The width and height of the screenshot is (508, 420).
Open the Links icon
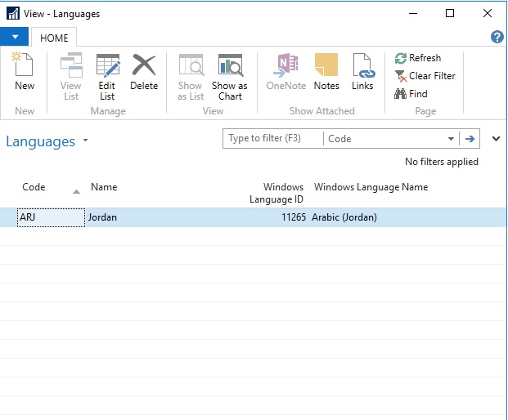click(x=362, y=67)
